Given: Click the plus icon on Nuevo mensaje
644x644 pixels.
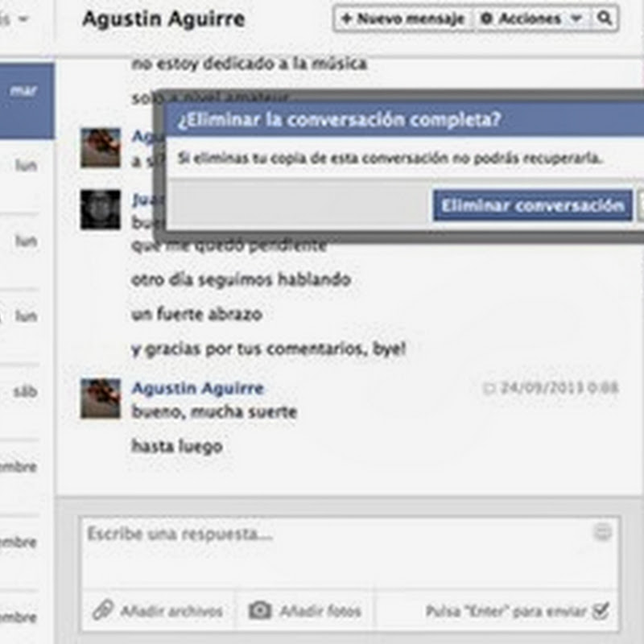Looking at the screenshot, I should tap(347, 18).
